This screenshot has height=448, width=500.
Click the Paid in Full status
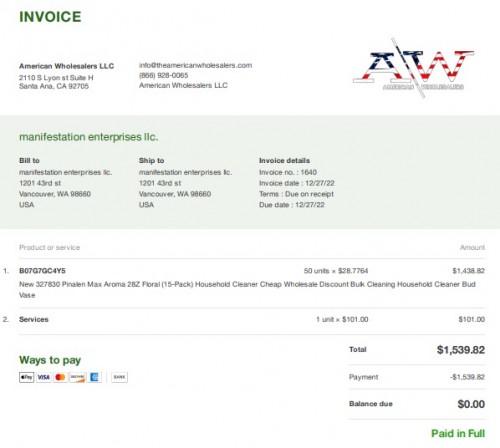[458, 433]
